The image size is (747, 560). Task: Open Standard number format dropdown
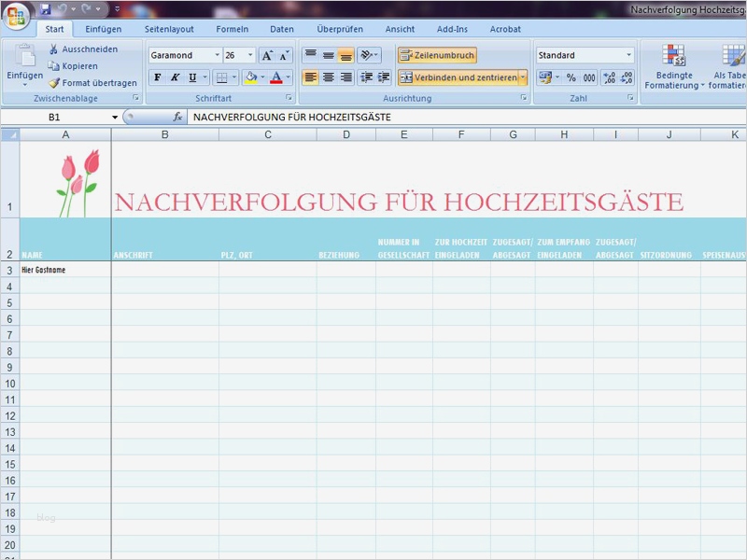point(628,55)
